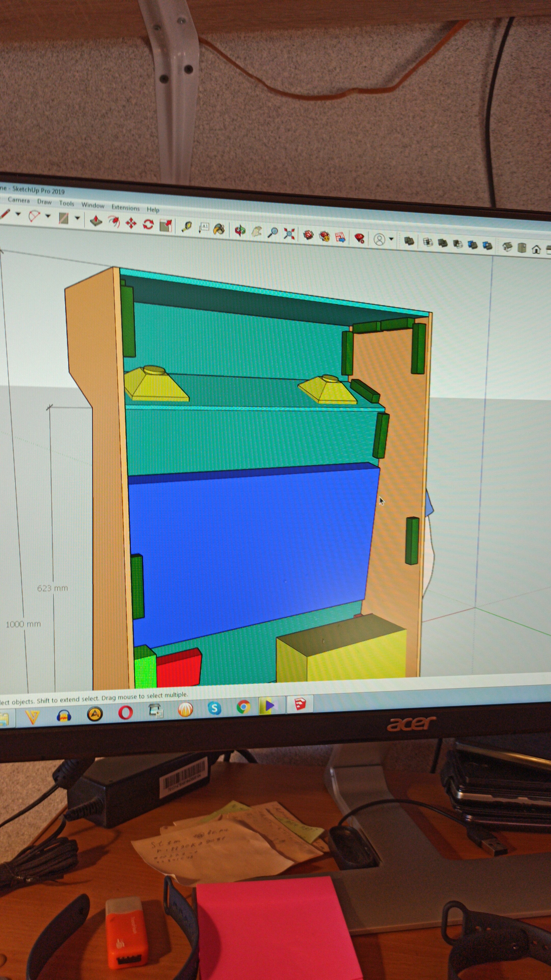This screenshot has width=551, height=980.
Task: Select the Arc tool
Action: coord(34,216)
